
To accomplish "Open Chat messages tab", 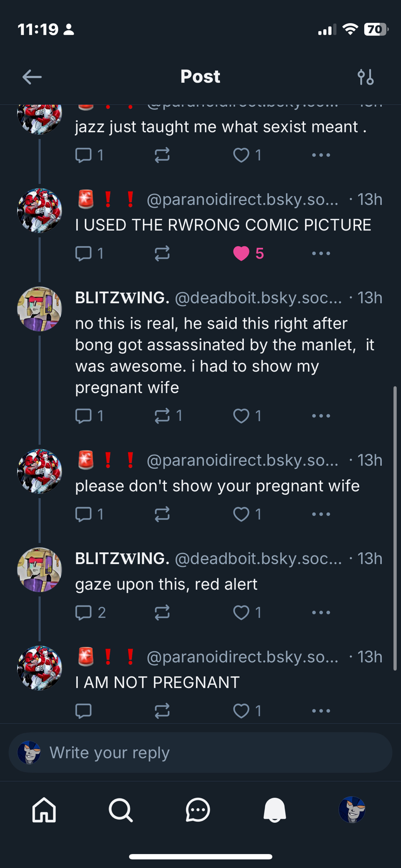I will [x=198, y=810].
